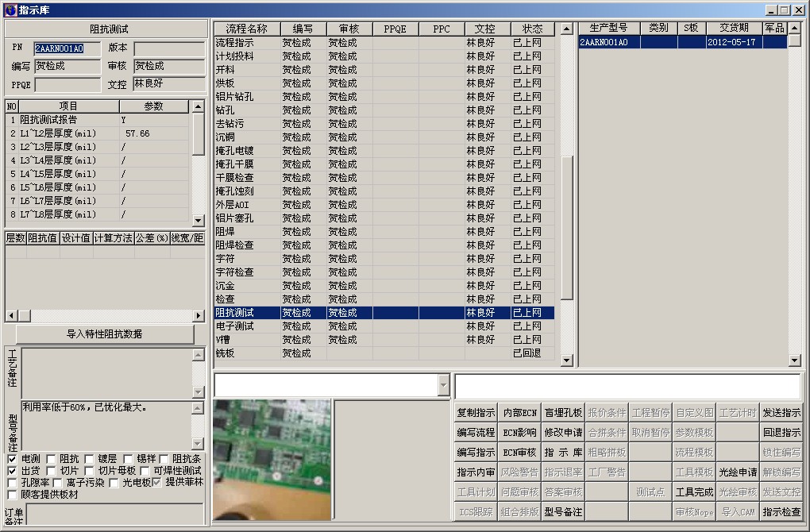Click the 型号备注 text area with 利用率低于60%
Viewport: 810px width, 532px height.
tap(106, 426)
